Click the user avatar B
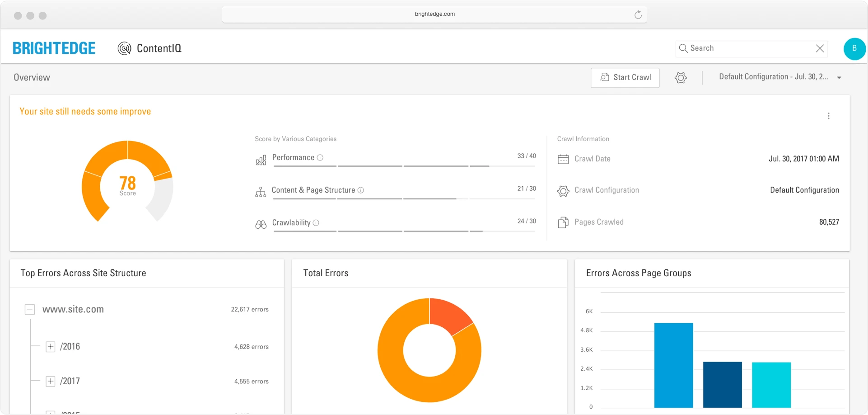868x415 pixels. click(854, 48)
